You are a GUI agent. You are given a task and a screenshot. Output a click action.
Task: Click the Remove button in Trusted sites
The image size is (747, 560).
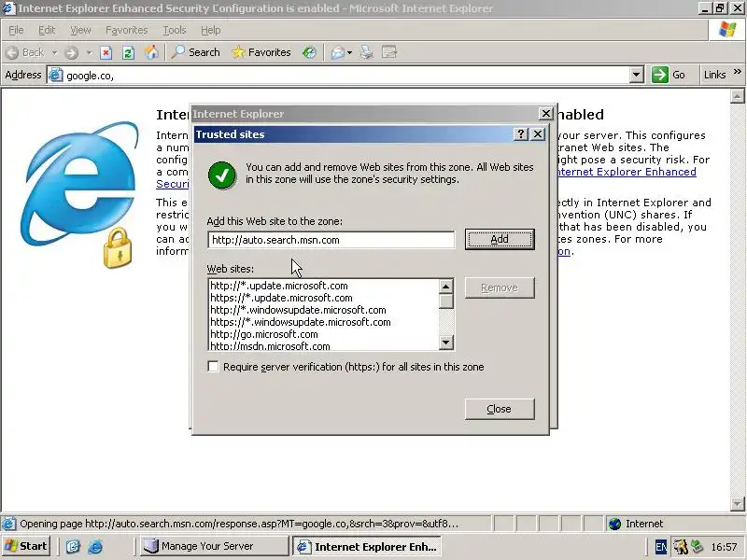click(x=500, y=287)
